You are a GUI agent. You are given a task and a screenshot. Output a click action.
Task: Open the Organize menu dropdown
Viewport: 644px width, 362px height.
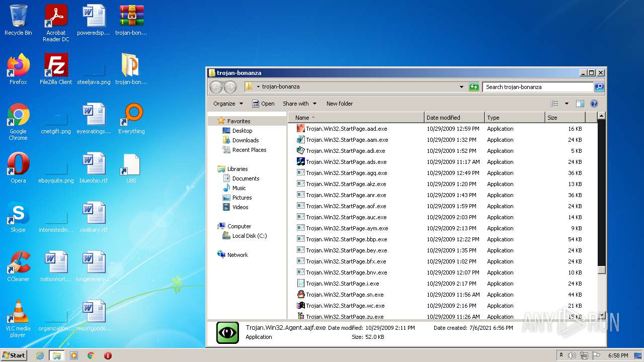click(228, 104)
